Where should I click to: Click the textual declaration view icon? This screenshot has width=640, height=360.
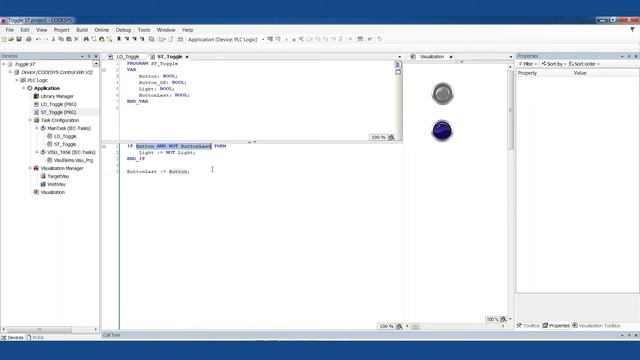pos(398,64)
